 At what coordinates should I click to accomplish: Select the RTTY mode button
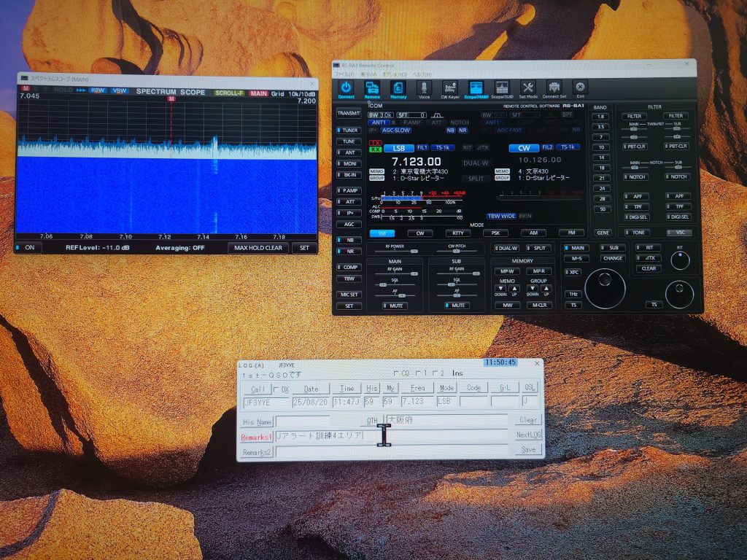click(457, 233)
